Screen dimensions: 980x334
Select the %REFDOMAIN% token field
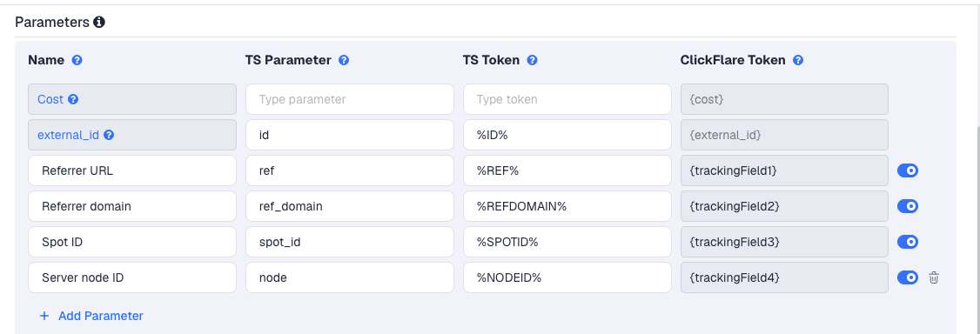tap(567, 206)
